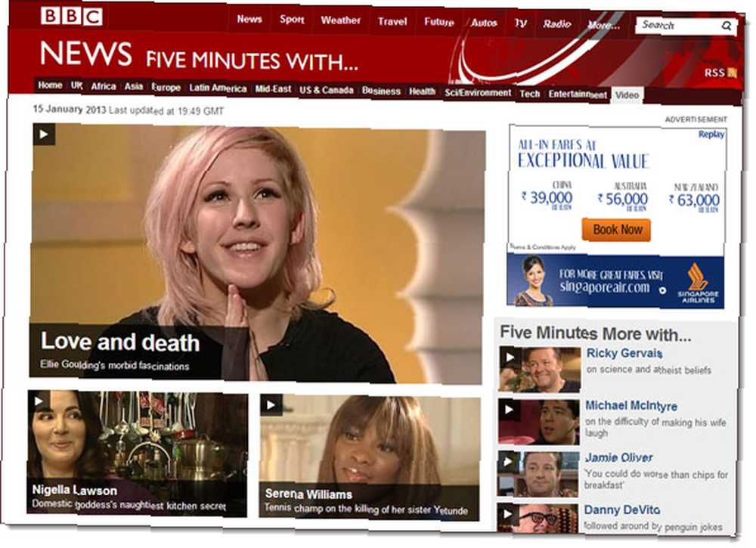Screen dimensions: 756x548
Task: Select the Video tab
Action: click(x=627, y=95)
